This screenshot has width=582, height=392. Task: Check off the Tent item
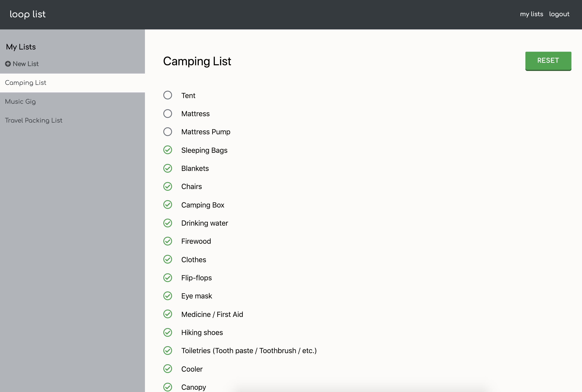pyautogui.click(x=168, y=95)
